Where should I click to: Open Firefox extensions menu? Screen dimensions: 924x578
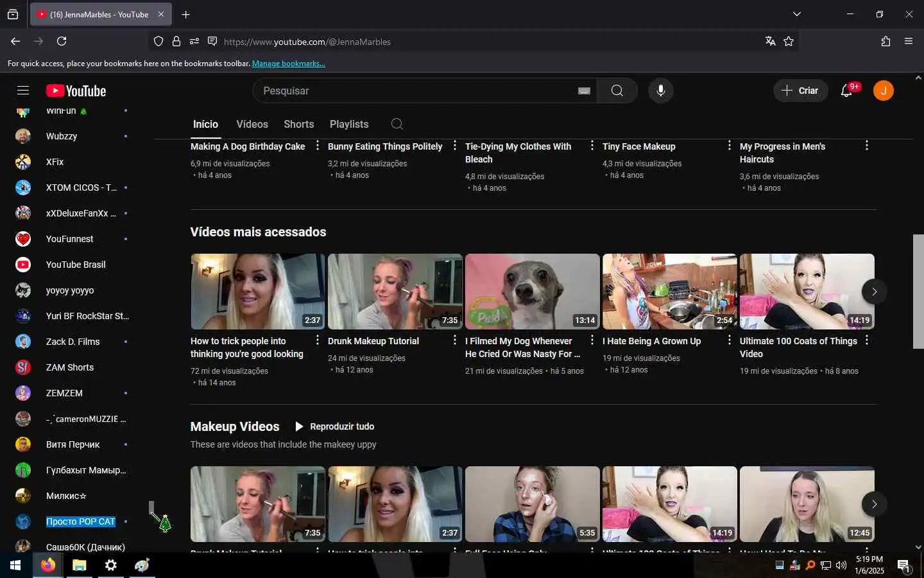click(886, 41)
